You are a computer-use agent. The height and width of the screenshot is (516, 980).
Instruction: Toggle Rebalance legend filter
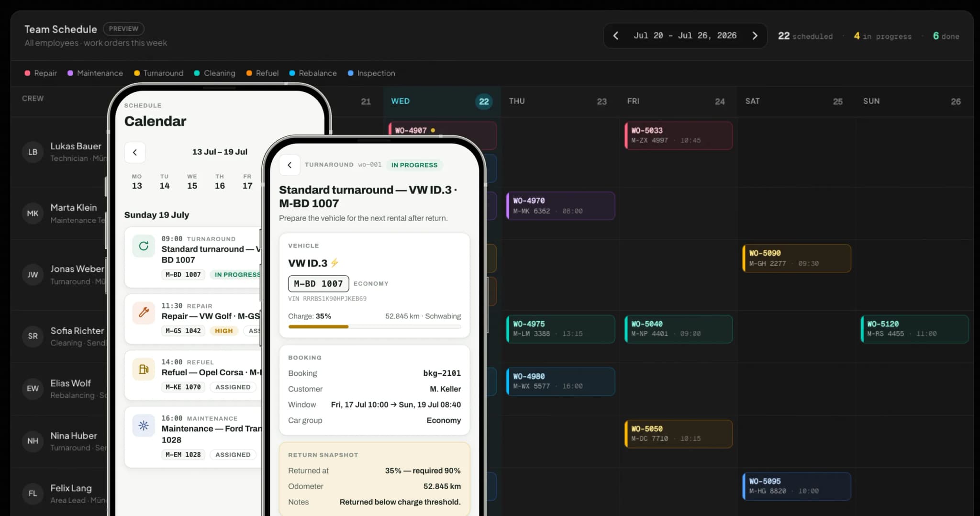[313, 73]
